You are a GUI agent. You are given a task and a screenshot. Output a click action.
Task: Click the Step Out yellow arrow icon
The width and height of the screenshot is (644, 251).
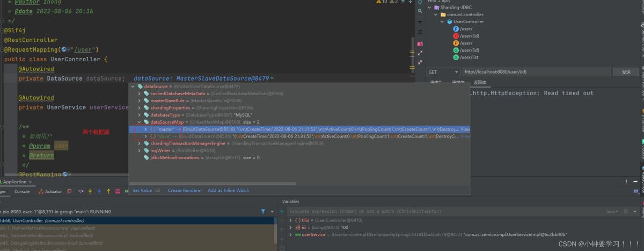click(x=108, y=191)
